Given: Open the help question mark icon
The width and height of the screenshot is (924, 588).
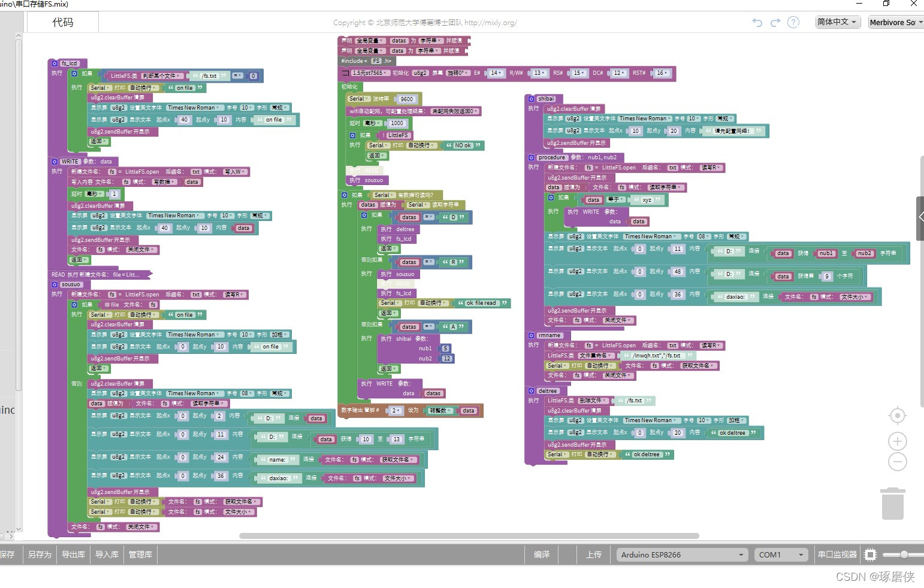Looking at the screenshot, I should (793, 22).
